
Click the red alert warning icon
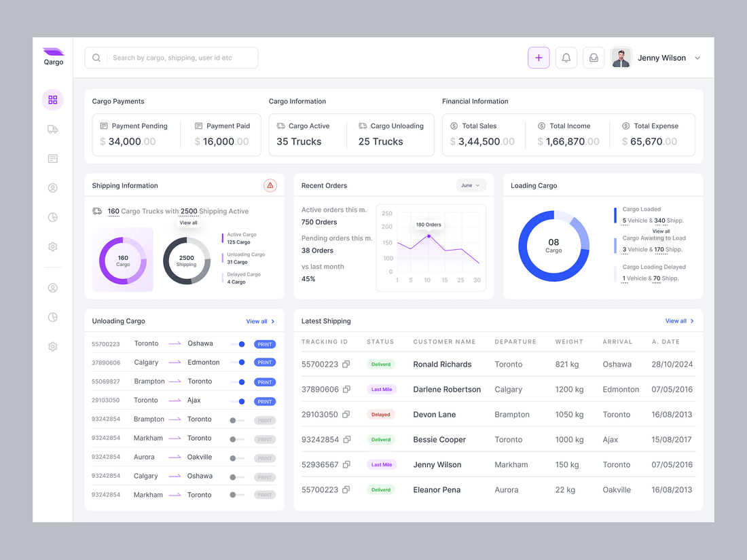[270, 185]
